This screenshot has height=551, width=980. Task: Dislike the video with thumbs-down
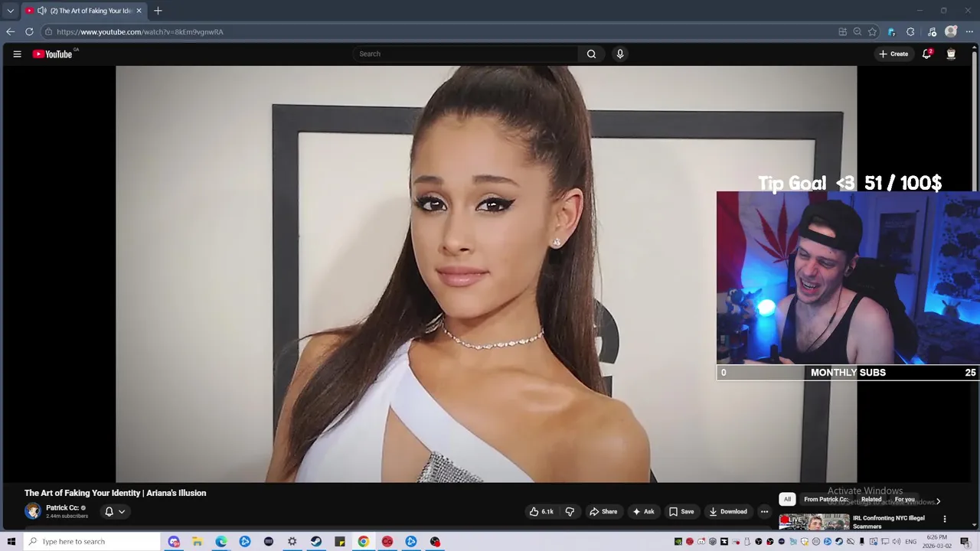point(570,512)
